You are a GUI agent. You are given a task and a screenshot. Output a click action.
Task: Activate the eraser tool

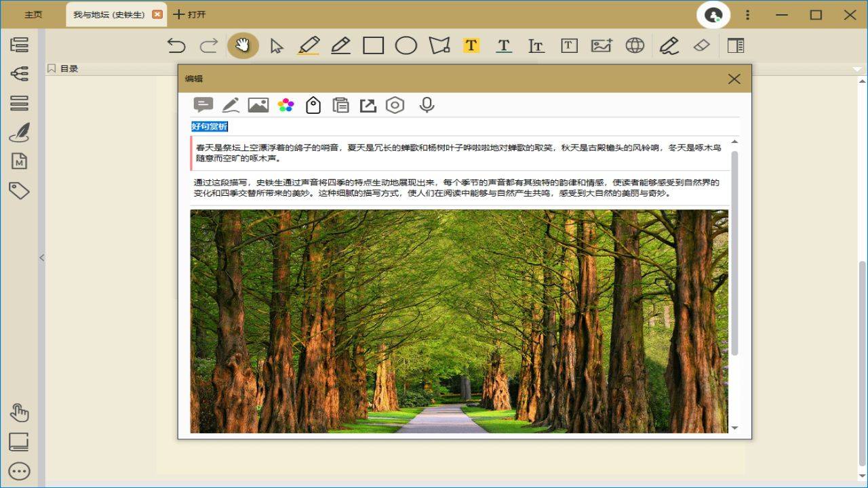(701, 45)
